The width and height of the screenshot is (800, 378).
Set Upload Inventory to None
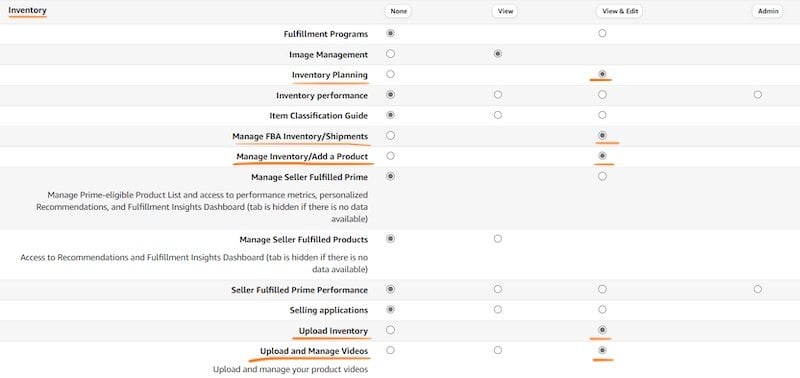390,330
